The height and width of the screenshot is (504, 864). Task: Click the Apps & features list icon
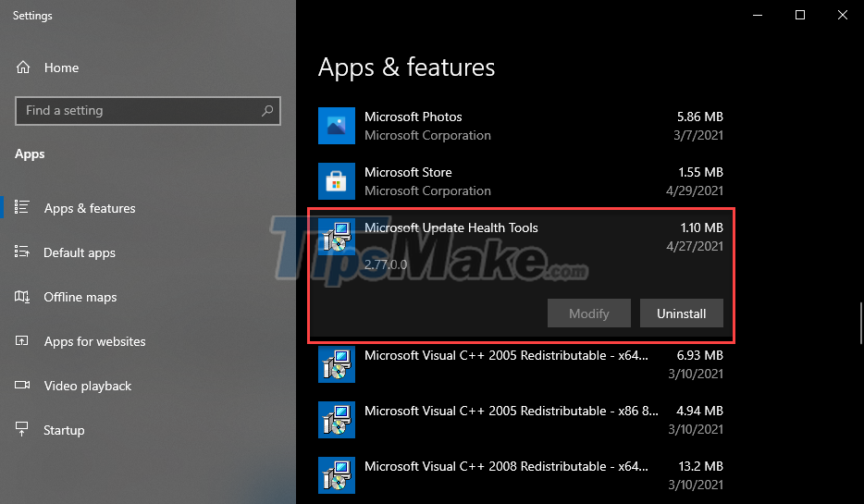coord(21,207)
